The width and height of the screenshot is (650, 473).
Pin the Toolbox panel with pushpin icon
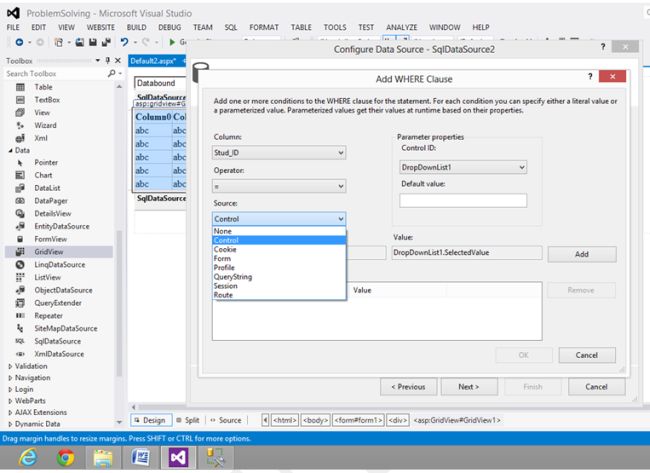pos(108,61)
